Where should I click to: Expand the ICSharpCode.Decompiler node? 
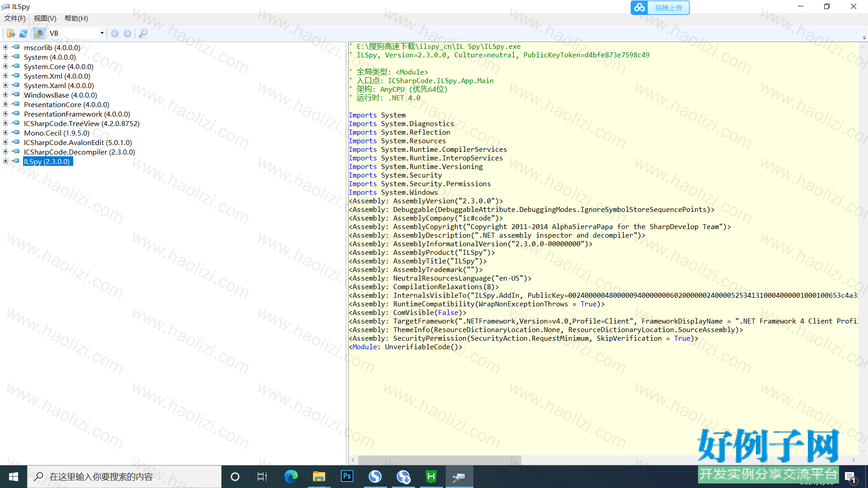click(5, 151)
